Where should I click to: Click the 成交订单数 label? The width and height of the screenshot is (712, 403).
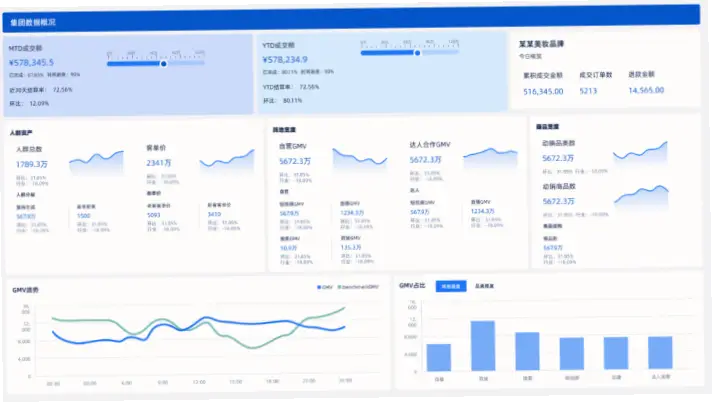(596, 75)
